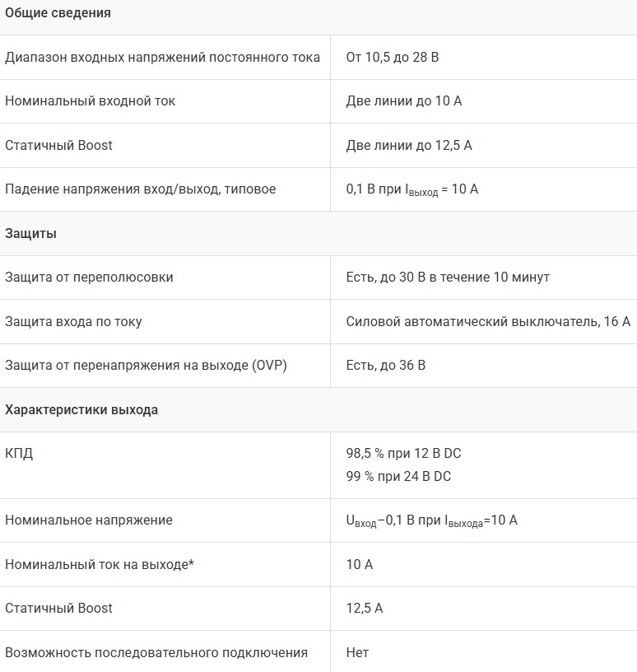This screenshot has height=672, width=637.
Task: Click the "Две линии до 12,5 А" value
Action: click(x=409, y=145)
